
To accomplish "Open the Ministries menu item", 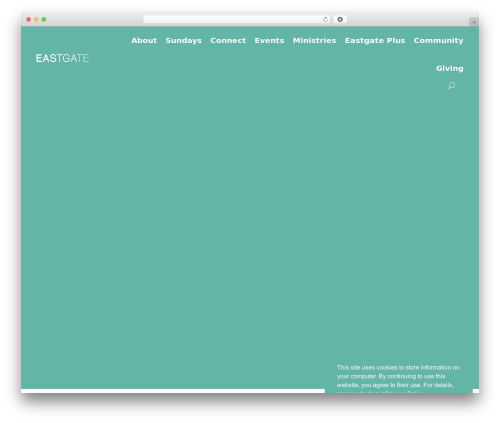I will pyautogui.click(x=314, y=40).
